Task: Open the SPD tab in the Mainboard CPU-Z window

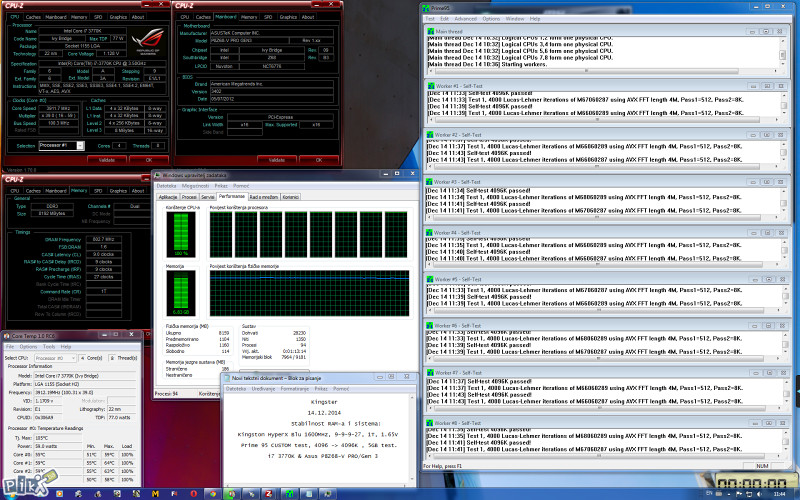Action: click(268, 17)
